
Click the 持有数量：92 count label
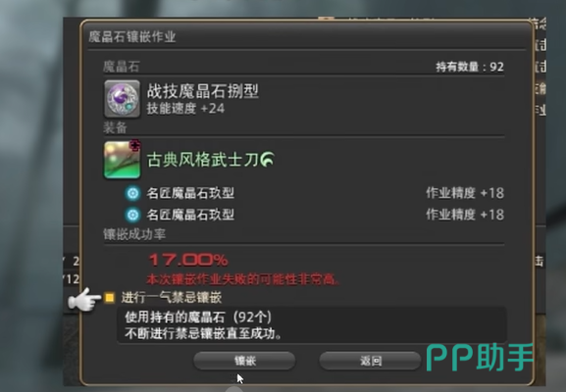click(x=470, y=67)
